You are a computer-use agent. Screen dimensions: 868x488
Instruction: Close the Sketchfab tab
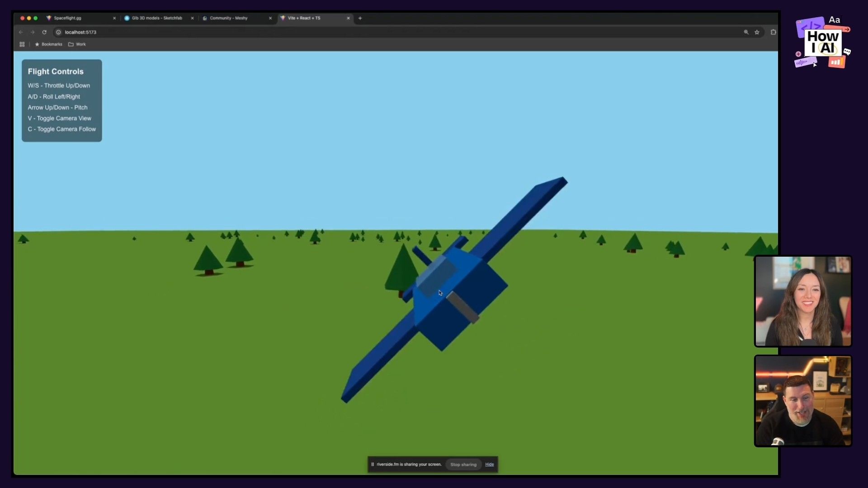pos(192,19)
